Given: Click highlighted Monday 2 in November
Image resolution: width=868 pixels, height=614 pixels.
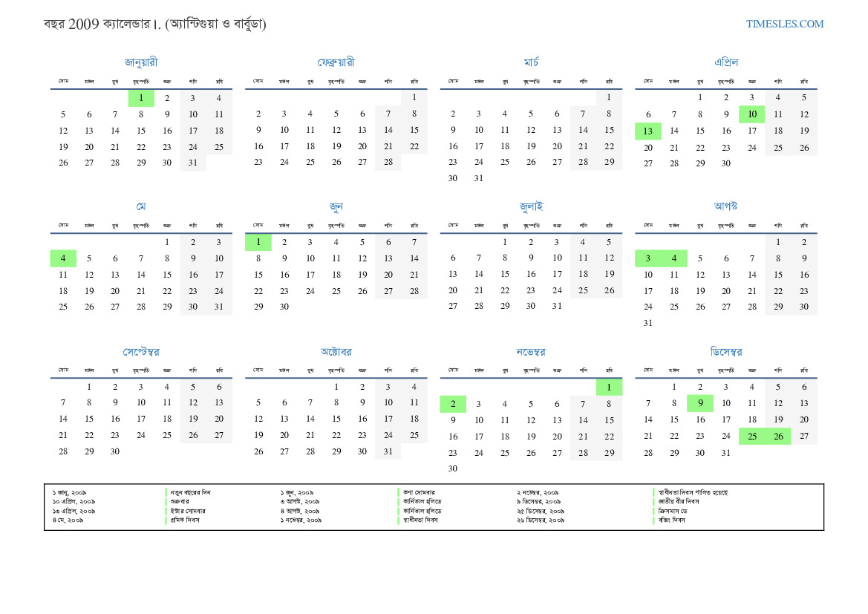Looking at the screenshot, I should pos(453,404).
